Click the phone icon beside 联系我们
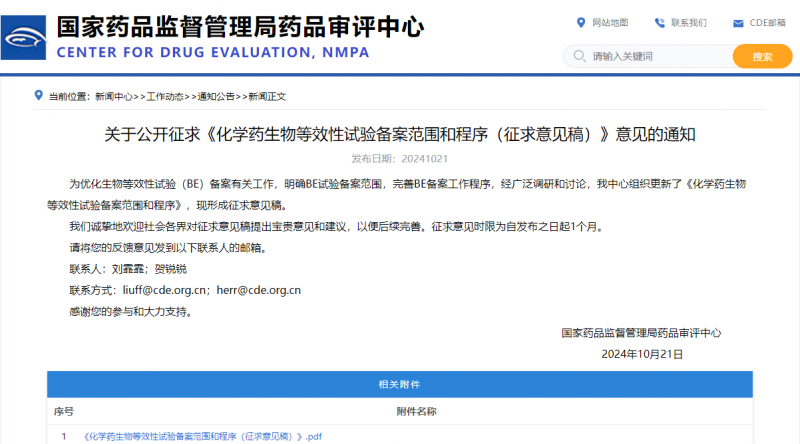The width and height of the screenshot is (800, 444). point(659,23)
